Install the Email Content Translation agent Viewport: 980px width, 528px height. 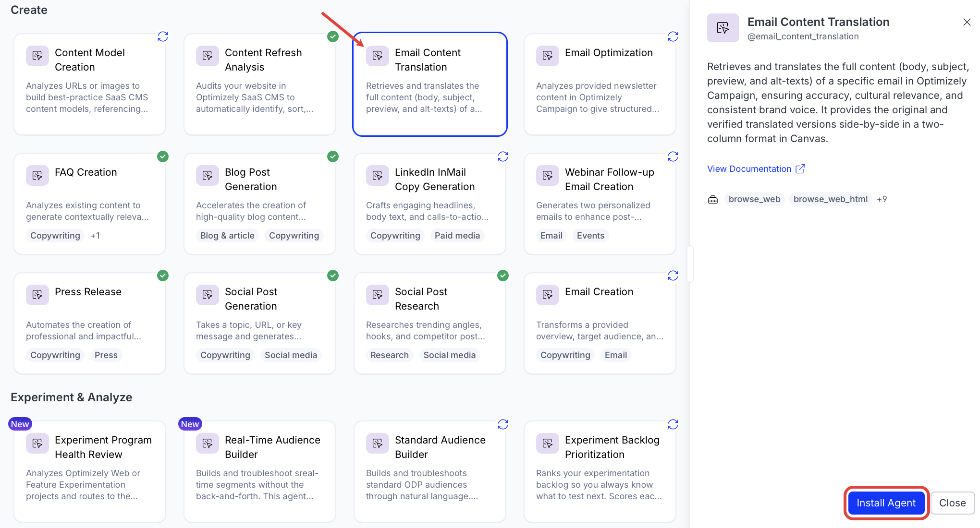[886, 503]
